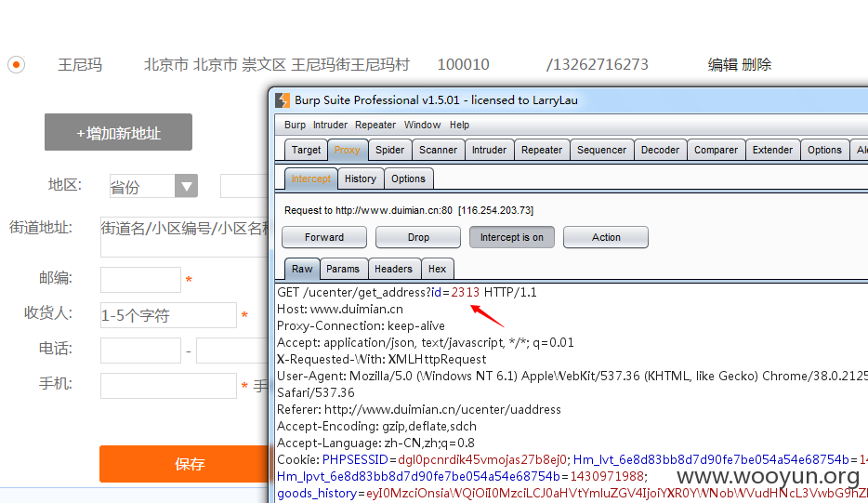Switch to the Scanner tab
The height and width of the screenshot is (503, 868).
[x=438, y=150]
